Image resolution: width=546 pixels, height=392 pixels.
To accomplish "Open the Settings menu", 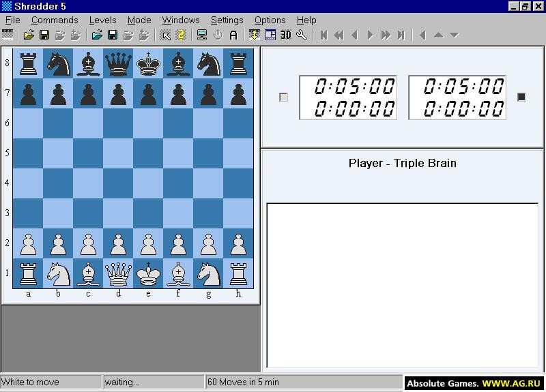I will point(227,20).
